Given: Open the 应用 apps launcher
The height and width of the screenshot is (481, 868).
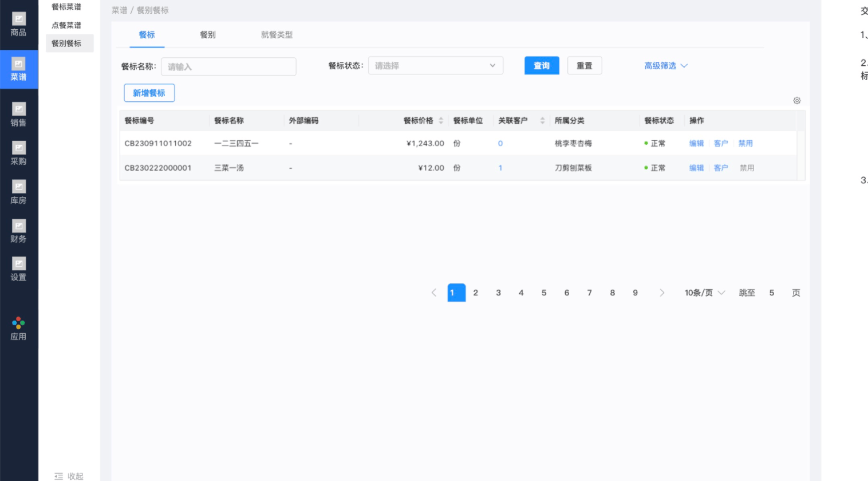Looking at the screenshot, I should [19, 329].
